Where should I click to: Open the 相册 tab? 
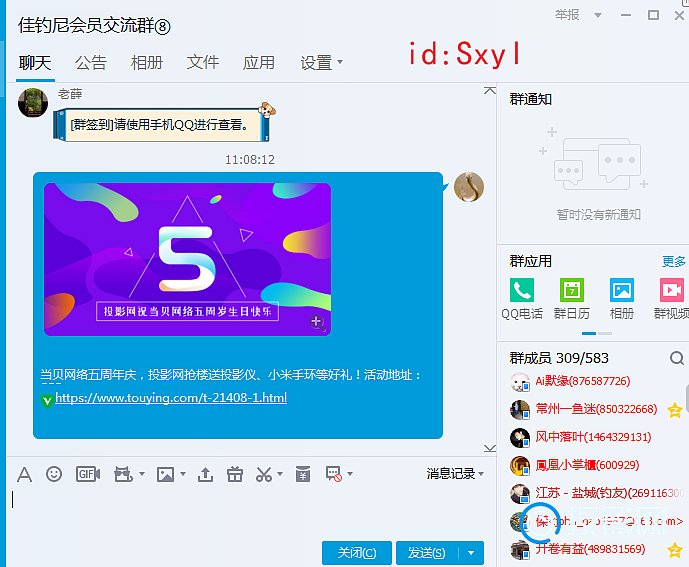click(x=147, y=62)
